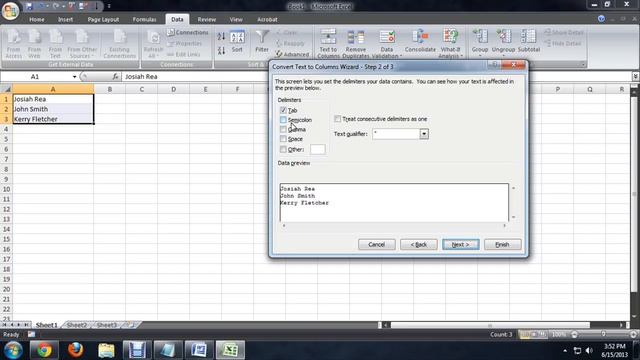
Task: Open the View ribbon tab
Action: pyautogui.click(x=236, y=19)
